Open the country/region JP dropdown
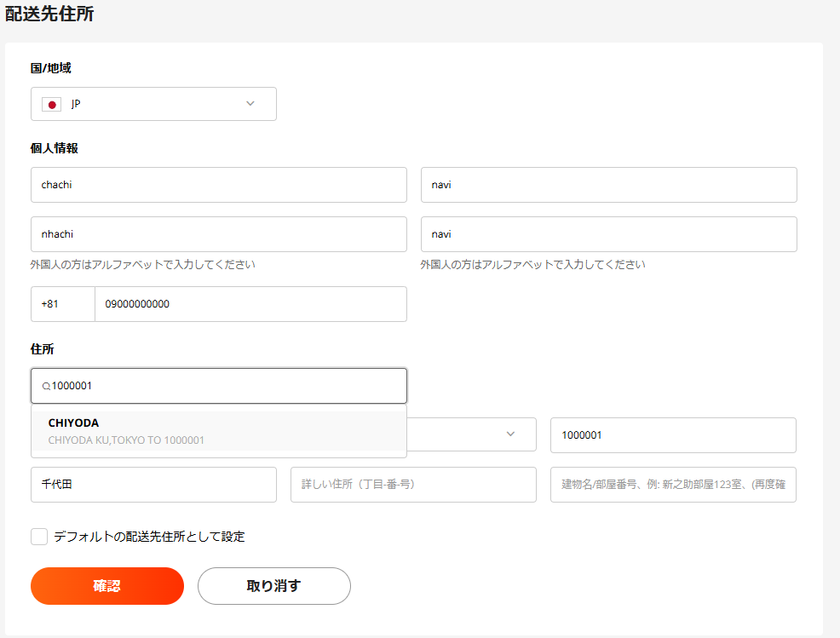The height and width of the screenshot is (638, 840). tap(153, 104)
